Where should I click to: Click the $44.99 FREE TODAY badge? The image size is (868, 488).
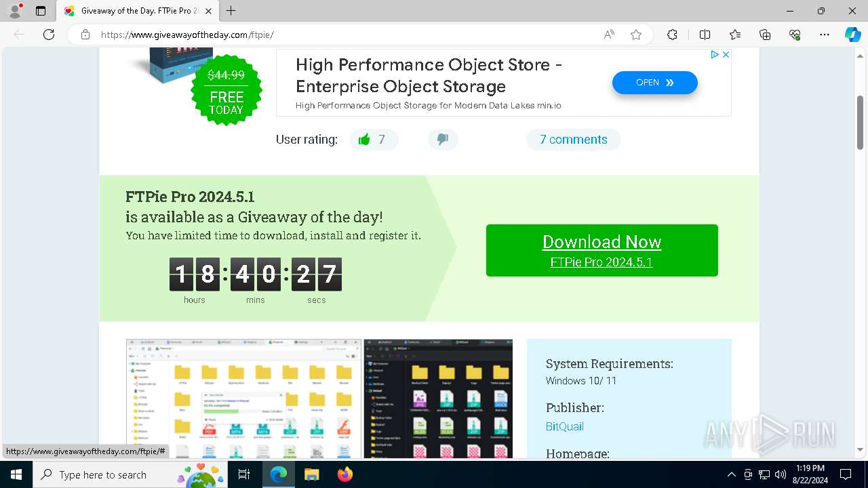pos(226,91)
